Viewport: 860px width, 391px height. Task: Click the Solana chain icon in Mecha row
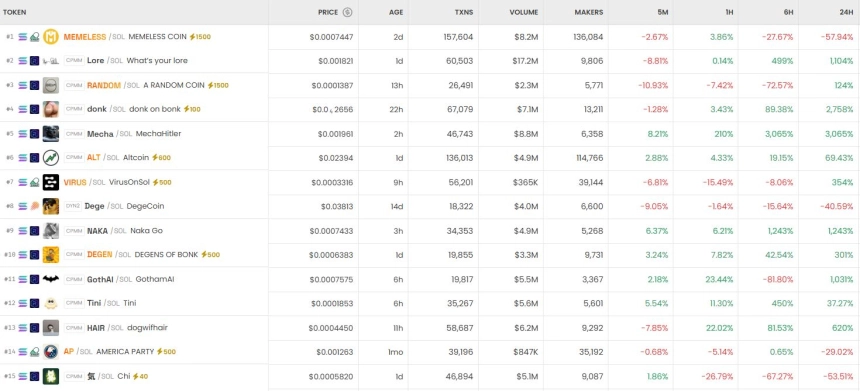[x=22, y=134]
